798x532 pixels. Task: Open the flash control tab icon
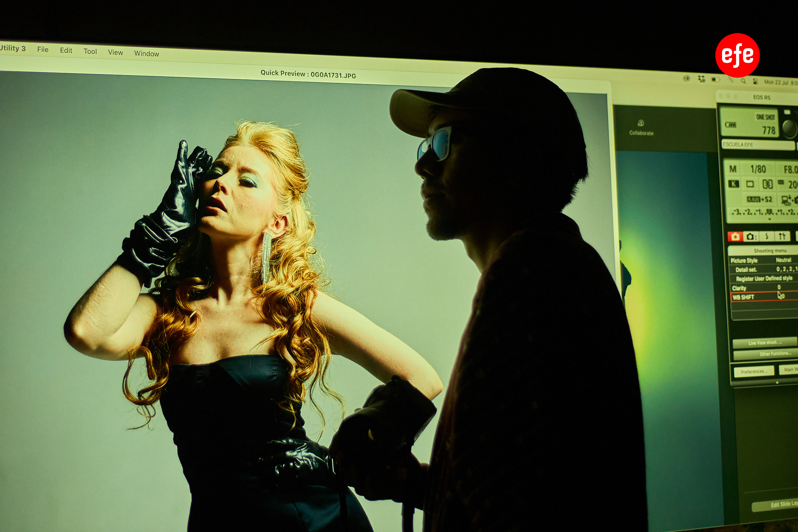pyautogui.click(x=766, y=236)
